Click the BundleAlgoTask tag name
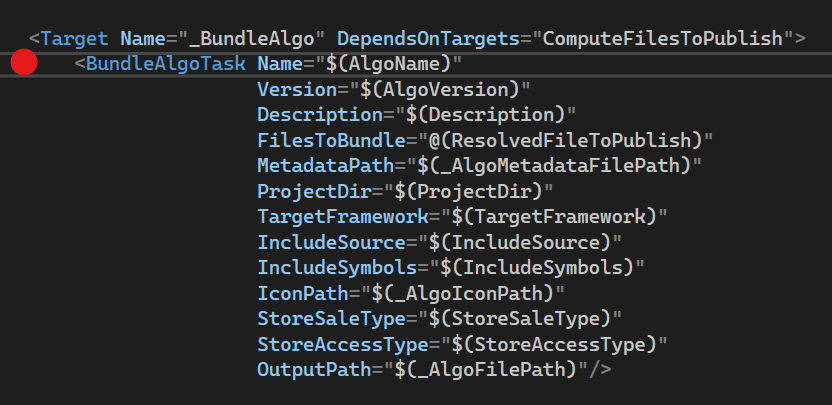This screenshot has height=405, width=832. [166, 64]
